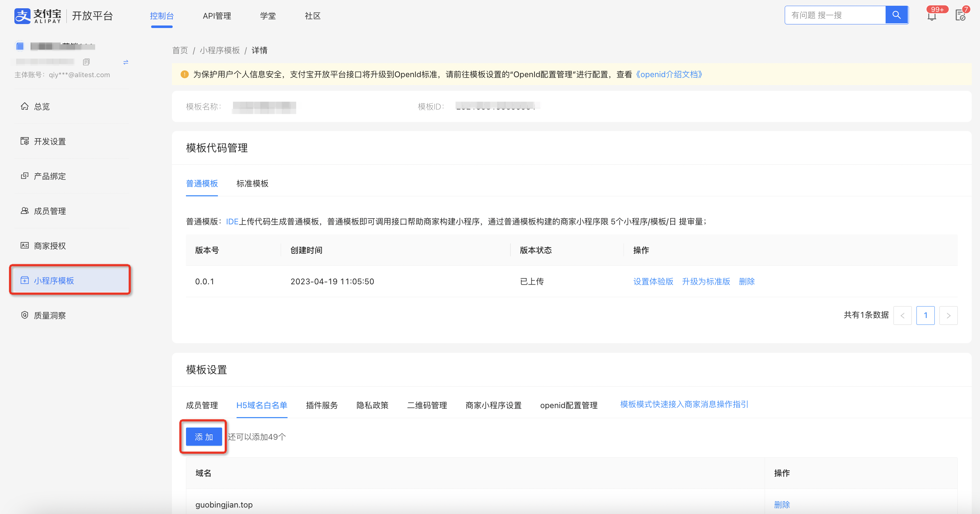980x514 pixels.
Task: Click the switch account arrows icon
Action: [126, 62]
